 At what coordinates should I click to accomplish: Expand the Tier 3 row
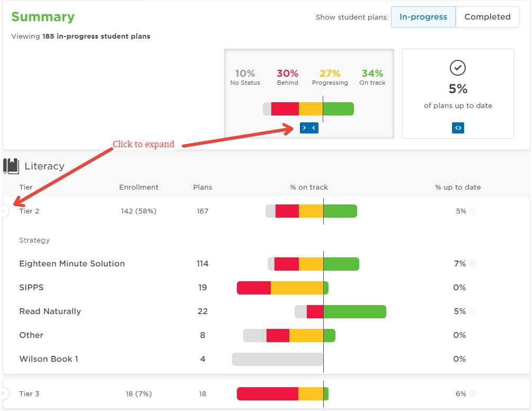coord(3,394)
